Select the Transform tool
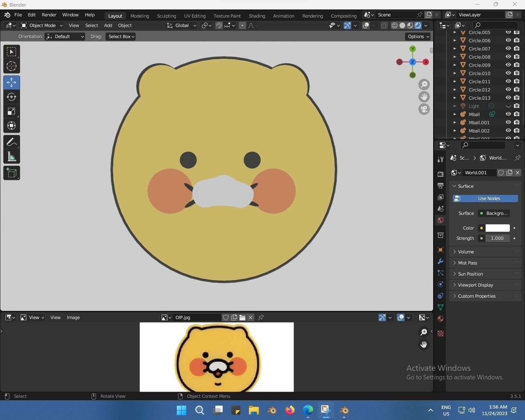Screen dimensions: 525x420 [11, 126]
